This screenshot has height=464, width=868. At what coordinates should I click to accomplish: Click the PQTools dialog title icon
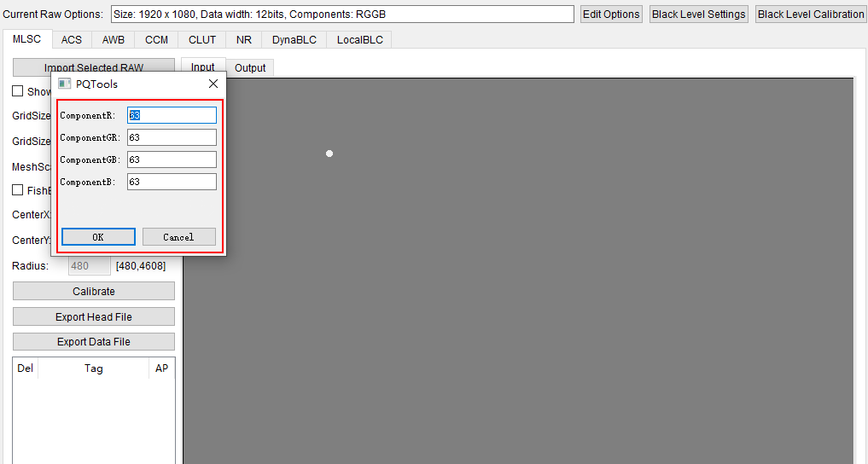coord(64,84)
